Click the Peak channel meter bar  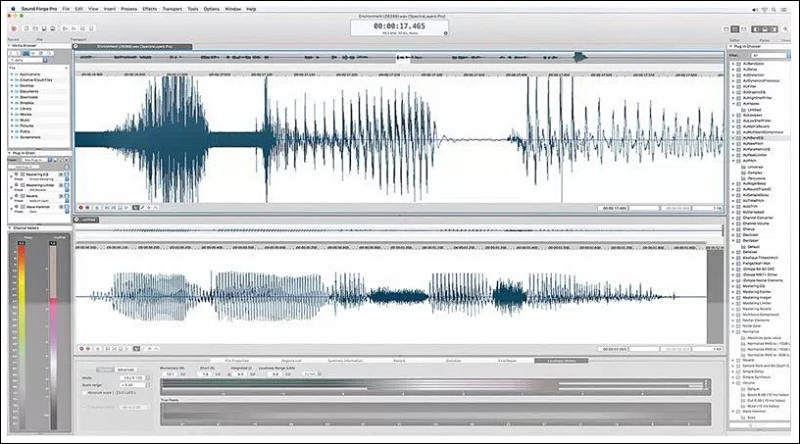click(22, 335)
